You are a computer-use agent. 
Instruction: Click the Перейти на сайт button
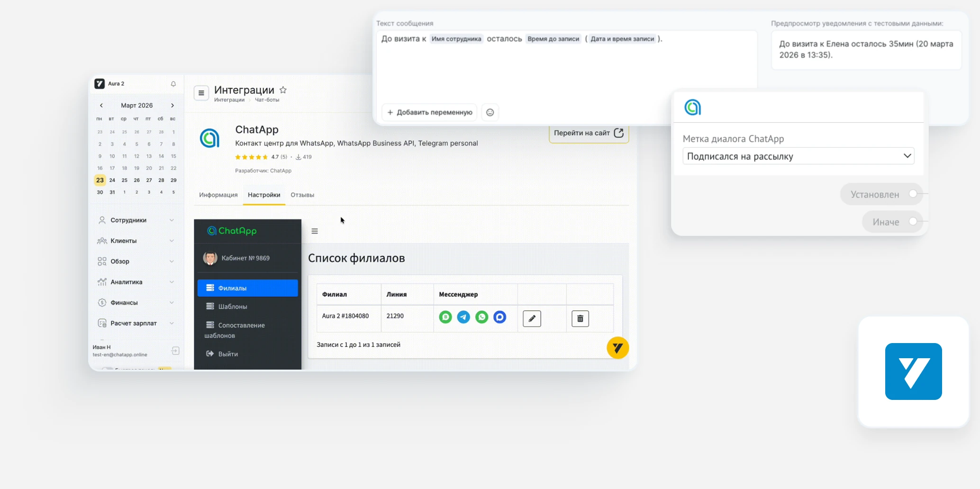(589, 133)
